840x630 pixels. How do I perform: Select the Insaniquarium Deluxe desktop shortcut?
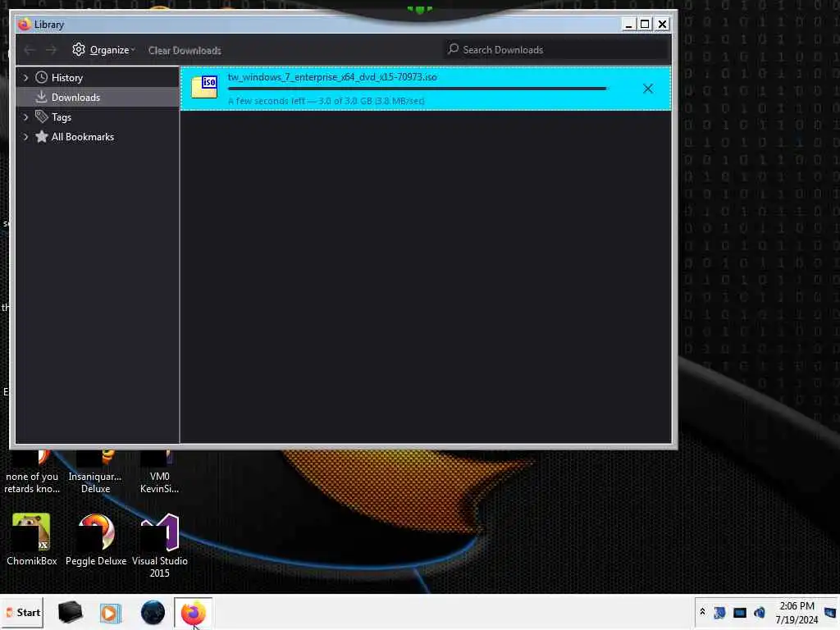(95, 472)
